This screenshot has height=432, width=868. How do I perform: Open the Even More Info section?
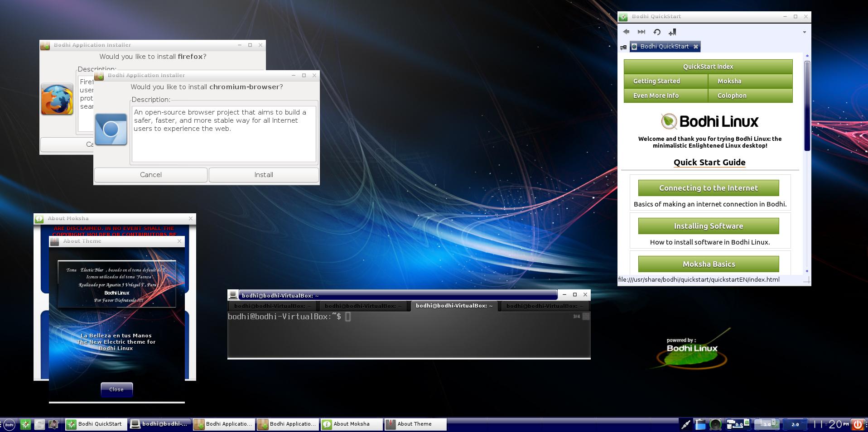click(665, 96)
